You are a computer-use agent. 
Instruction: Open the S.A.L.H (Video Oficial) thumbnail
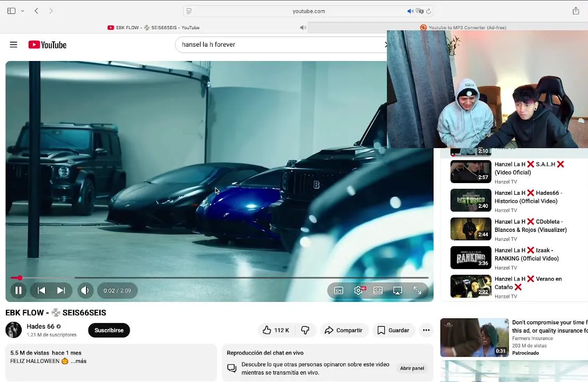tap(471, 172)
